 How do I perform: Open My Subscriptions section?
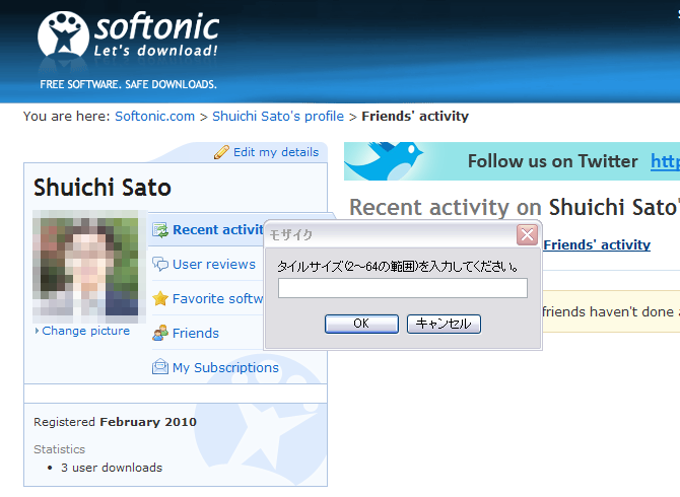coord(226,367)
